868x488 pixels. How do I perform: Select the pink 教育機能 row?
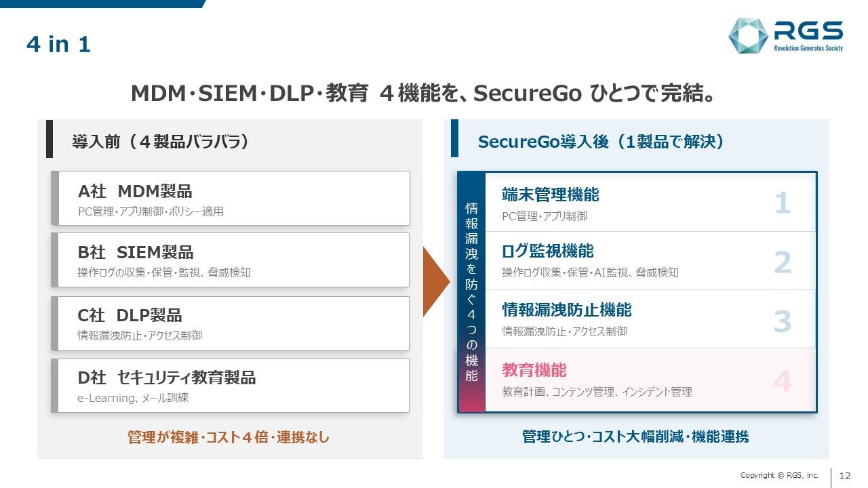(650, 380)
